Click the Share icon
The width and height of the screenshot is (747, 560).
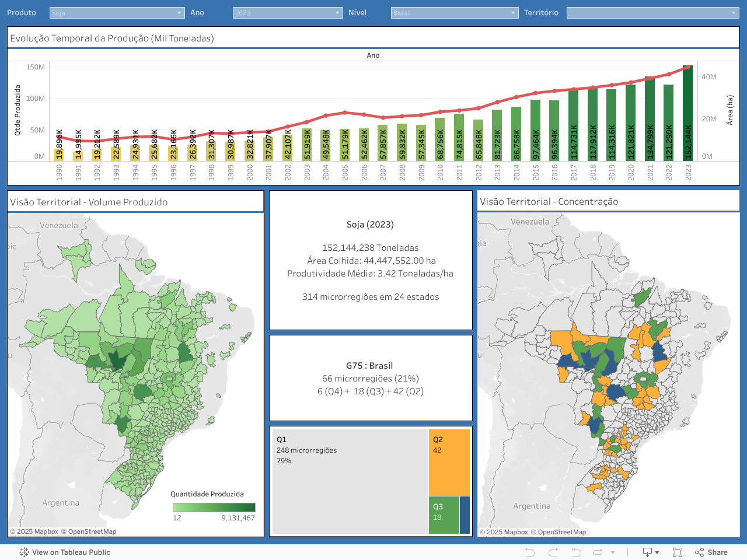pos(711,552)
